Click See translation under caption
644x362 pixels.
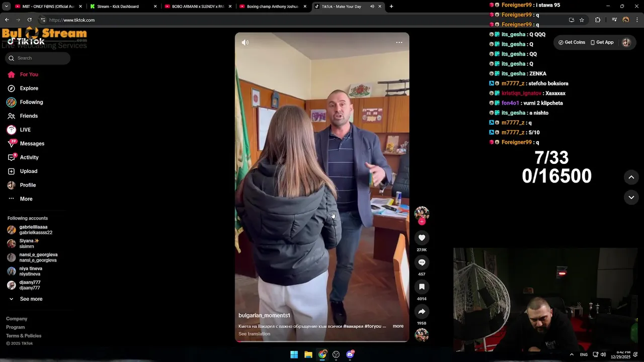254,334
